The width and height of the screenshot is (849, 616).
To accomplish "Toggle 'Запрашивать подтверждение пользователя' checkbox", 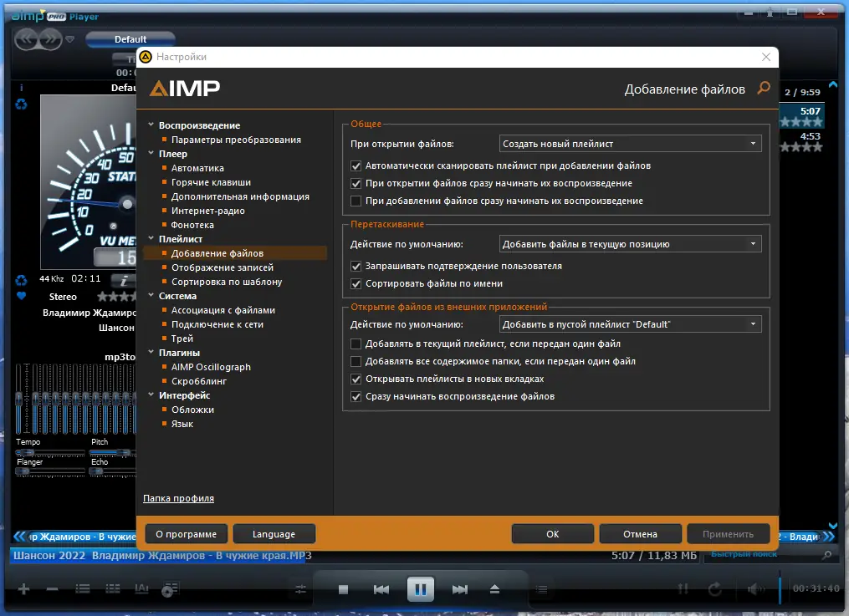I will coord(355,266).
